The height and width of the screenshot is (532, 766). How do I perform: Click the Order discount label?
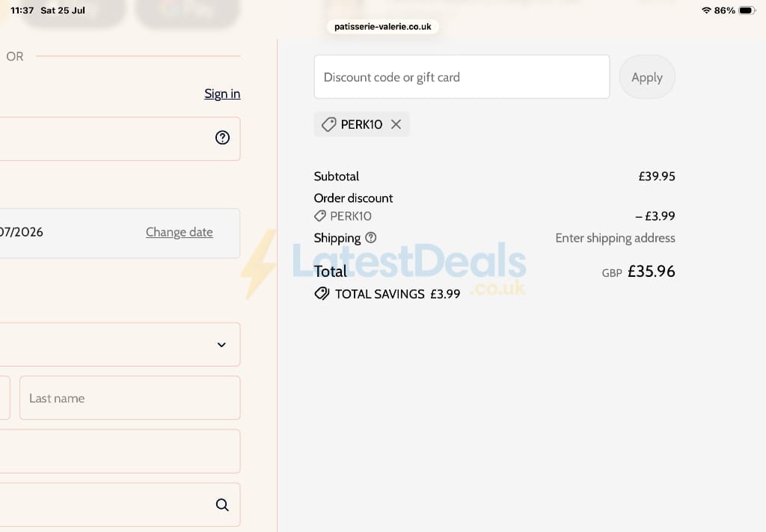click(353, 198)
